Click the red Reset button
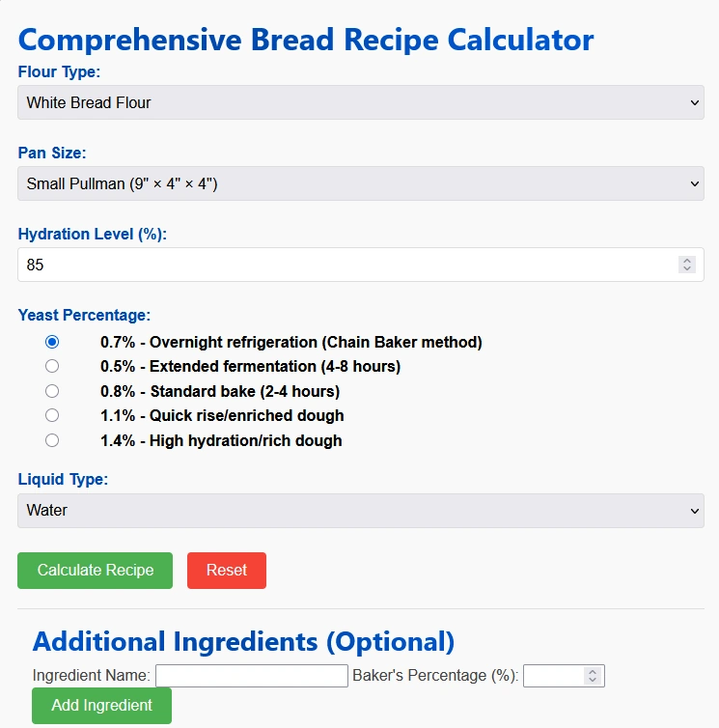719x728 pixels. tap(227, 571)
